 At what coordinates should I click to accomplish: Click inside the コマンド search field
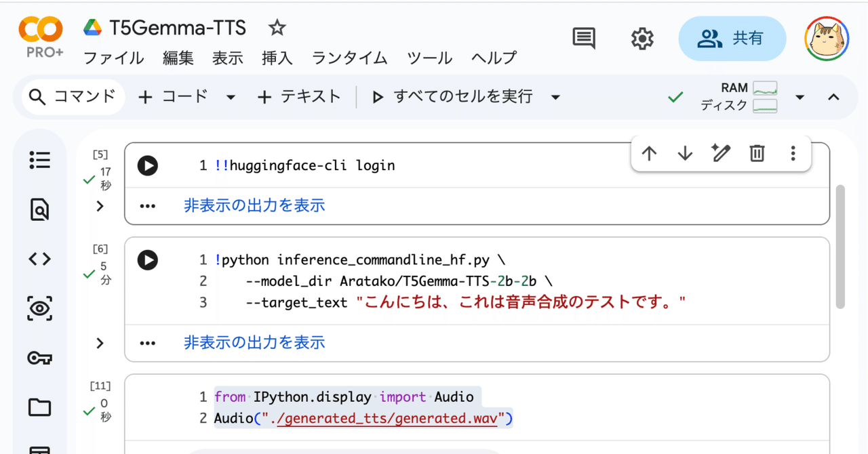(75, 96)
